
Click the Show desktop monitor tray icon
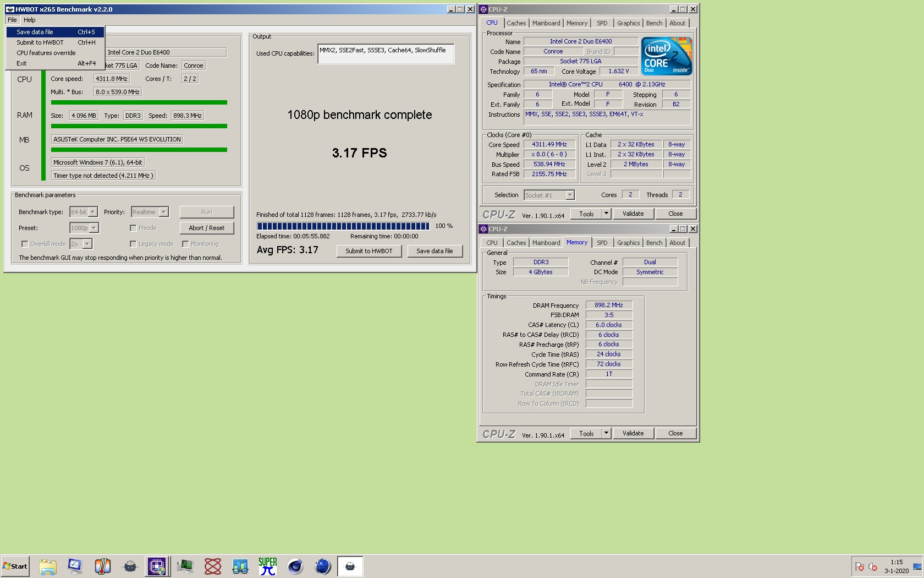[x=917, y=566]
